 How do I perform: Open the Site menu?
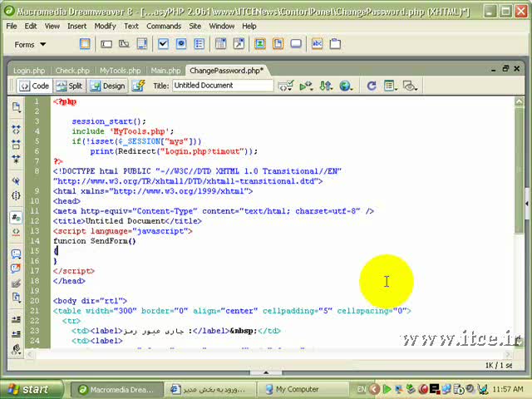[x=195, y=26]
